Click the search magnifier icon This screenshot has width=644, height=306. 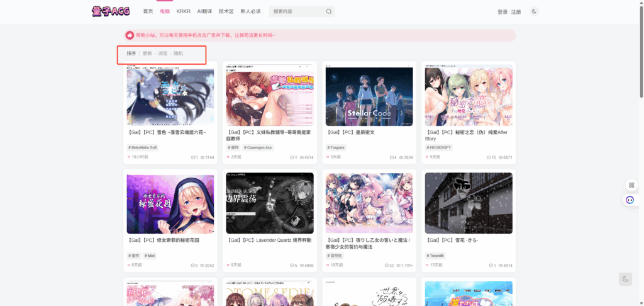328,11
